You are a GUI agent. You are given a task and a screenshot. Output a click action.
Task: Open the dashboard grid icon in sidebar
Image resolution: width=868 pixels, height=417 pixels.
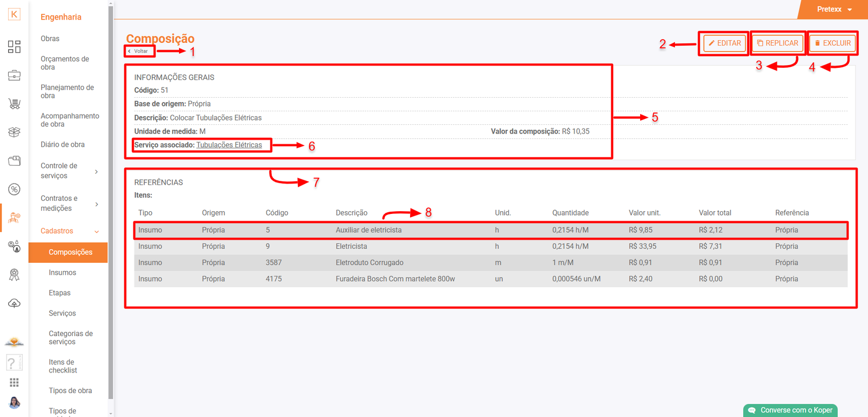coord(14,47)
